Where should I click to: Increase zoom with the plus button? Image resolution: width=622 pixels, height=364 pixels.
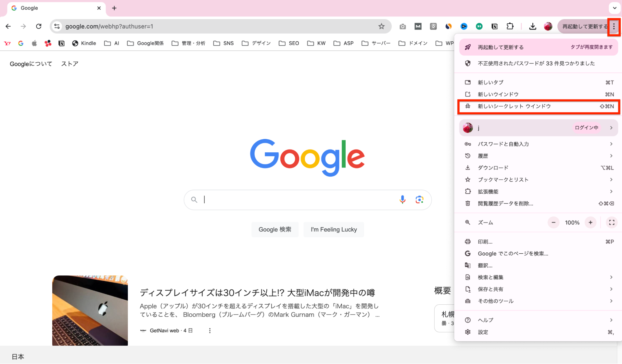pyautogui.click(x=590, y=222)
